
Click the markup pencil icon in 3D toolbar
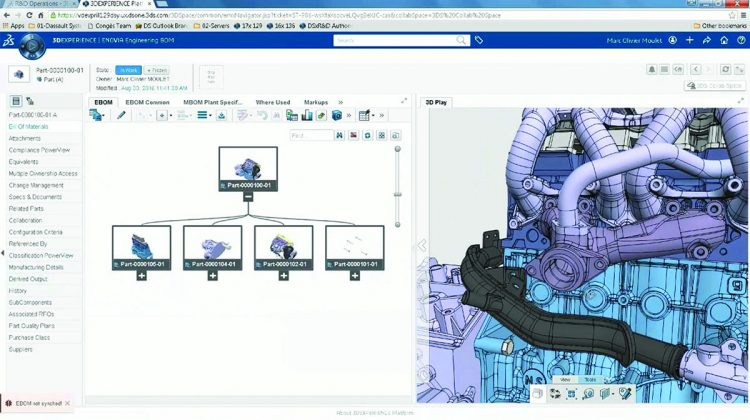(x=625, y=394)
